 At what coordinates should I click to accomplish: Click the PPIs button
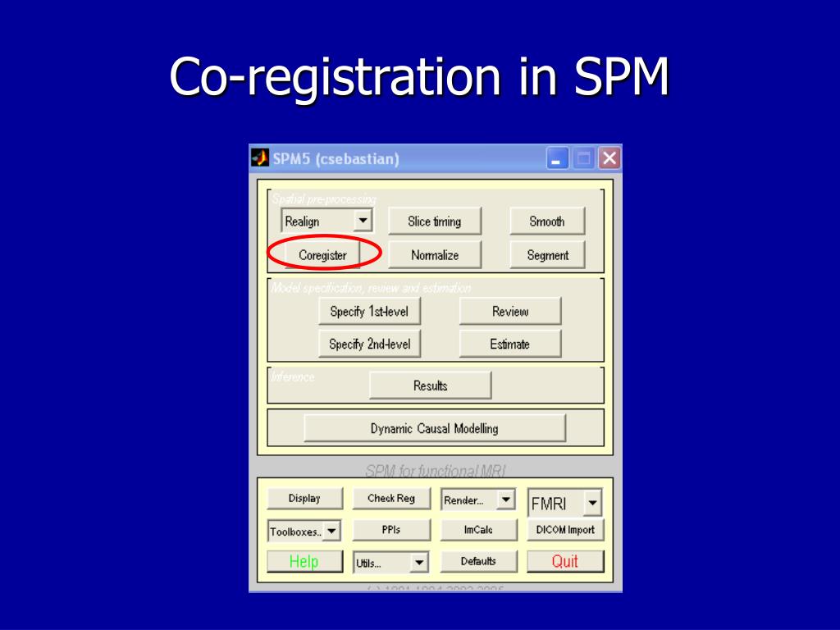[x=391, y=530]
